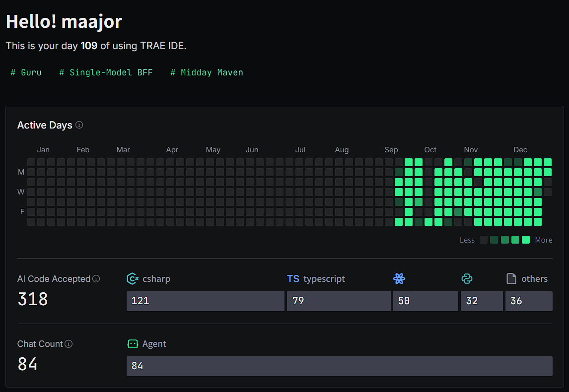Click the React atom icon
The image size is (569, 392).
click(399, 279)
